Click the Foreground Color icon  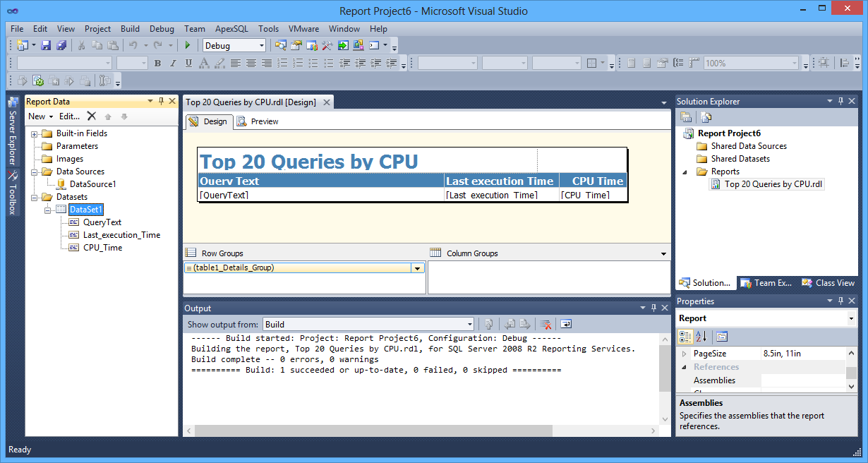(x=204, y=63)
